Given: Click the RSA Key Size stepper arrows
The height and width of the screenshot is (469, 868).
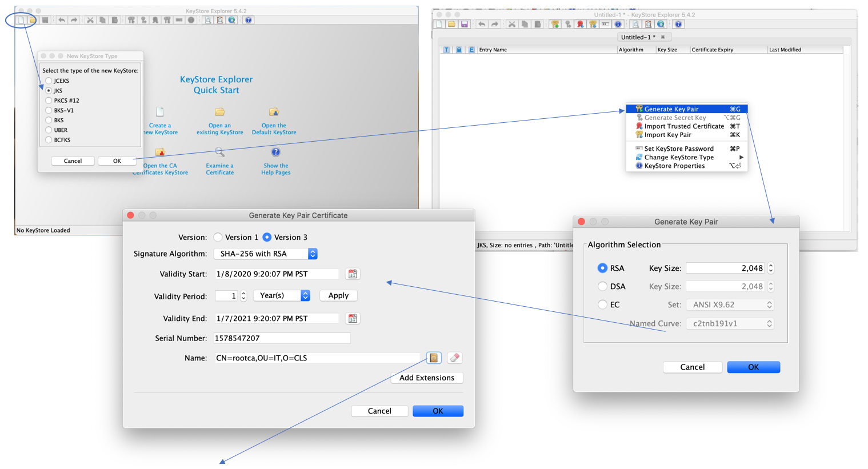Looking at the screenshot, I should pyautogui.click(x=771, y=268).
